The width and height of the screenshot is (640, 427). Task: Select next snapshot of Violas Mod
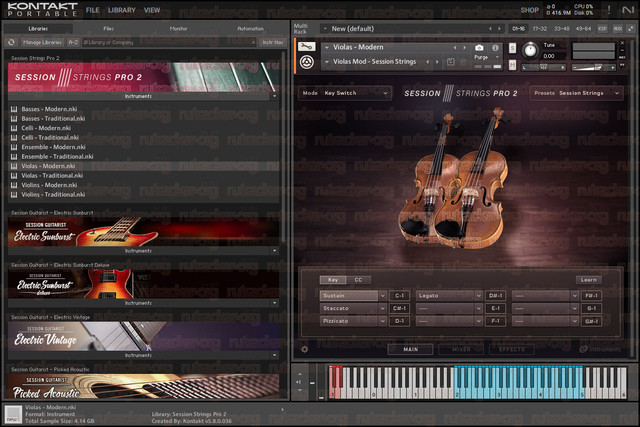[x=437, y=62]
